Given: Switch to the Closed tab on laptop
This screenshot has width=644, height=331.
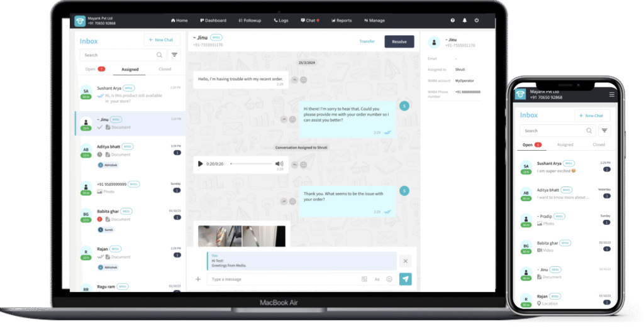Looking at the screenshot, I should pyautogui.click(x=165, y=69).
